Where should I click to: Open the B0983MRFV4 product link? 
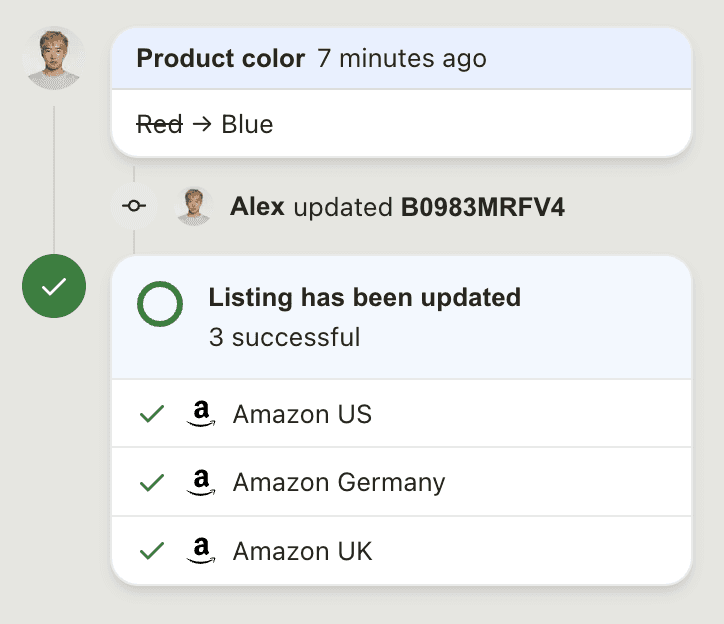point(483,207)
